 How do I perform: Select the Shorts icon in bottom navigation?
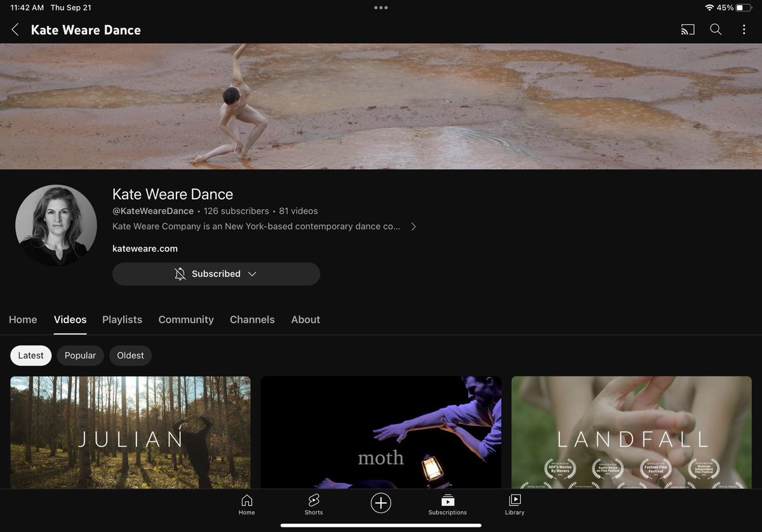point(313,503)
